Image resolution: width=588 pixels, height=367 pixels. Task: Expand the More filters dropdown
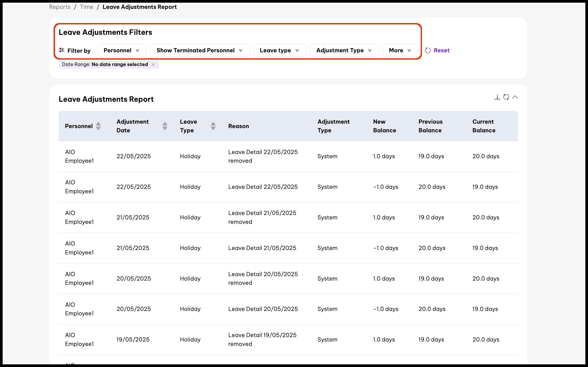coord(400,50)
